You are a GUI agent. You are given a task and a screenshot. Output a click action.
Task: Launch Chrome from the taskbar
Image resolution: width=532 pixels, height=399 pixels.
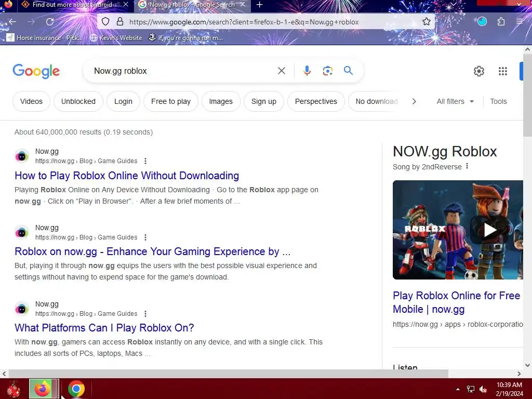pyautogui.click(x=76, y=389)
